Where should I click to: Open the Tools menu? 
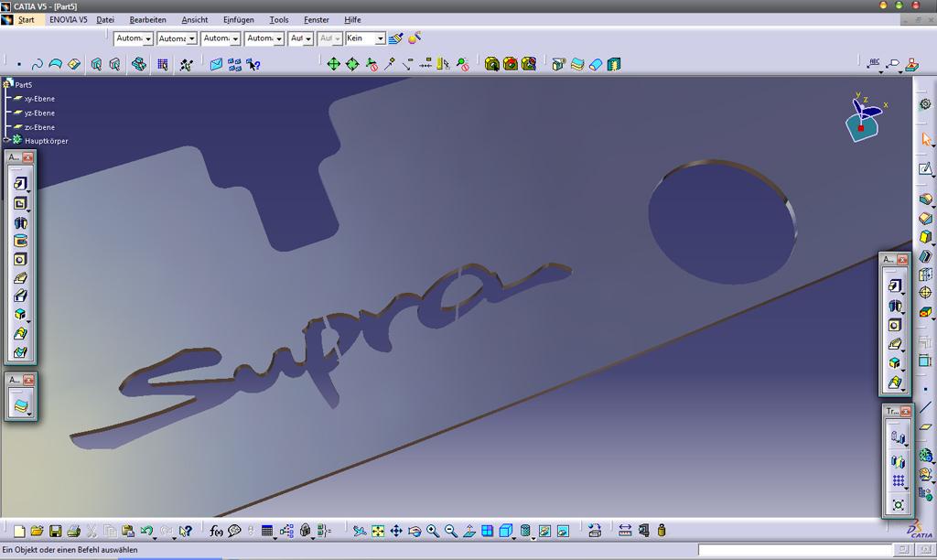[x=278, y=20]
